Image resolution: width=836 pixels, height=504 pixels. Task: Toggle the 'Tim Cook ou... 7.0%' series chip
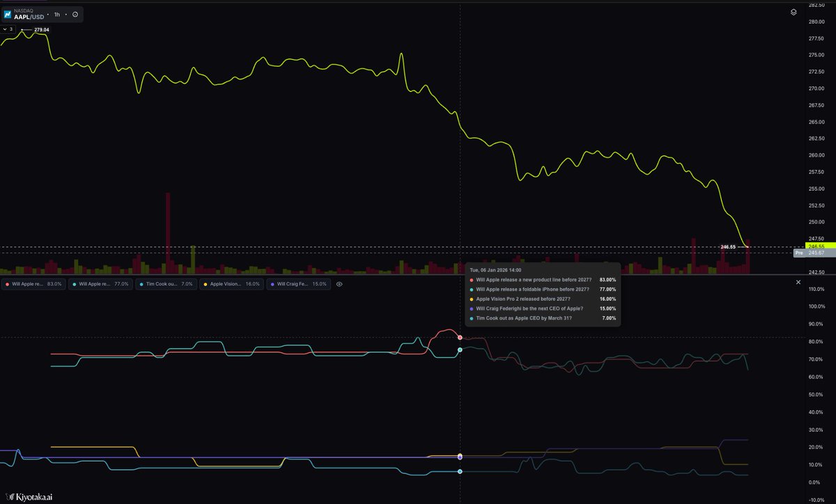pos(167,284)
